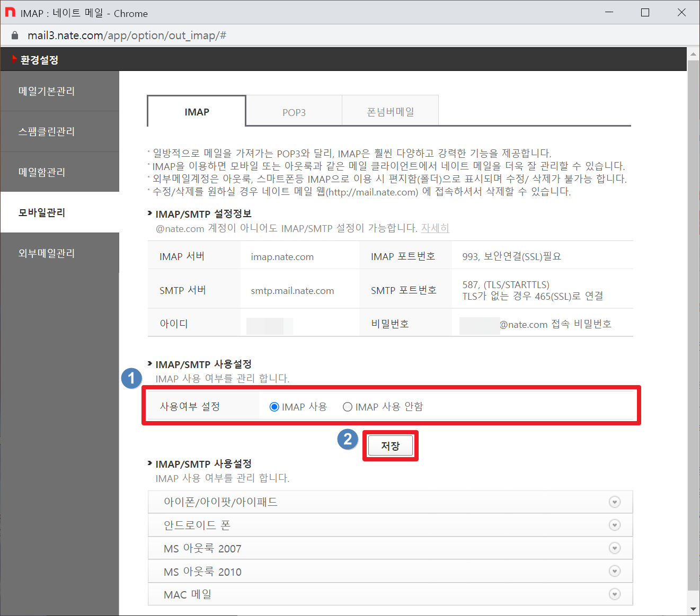Click the smtp.mail.nate.com server value
This screenshot has width=700, height=616.
point(293,291)
